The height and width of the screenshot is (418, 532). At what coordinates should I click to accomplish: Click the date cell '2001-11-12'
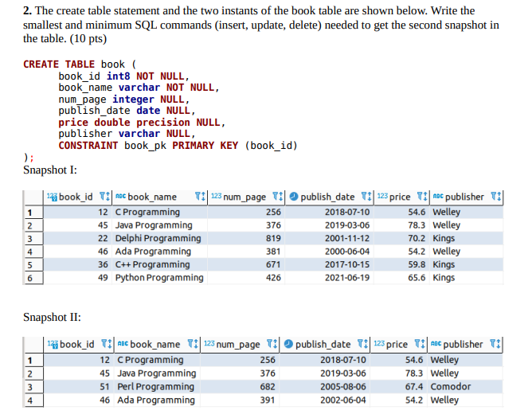tap(330, 238)
